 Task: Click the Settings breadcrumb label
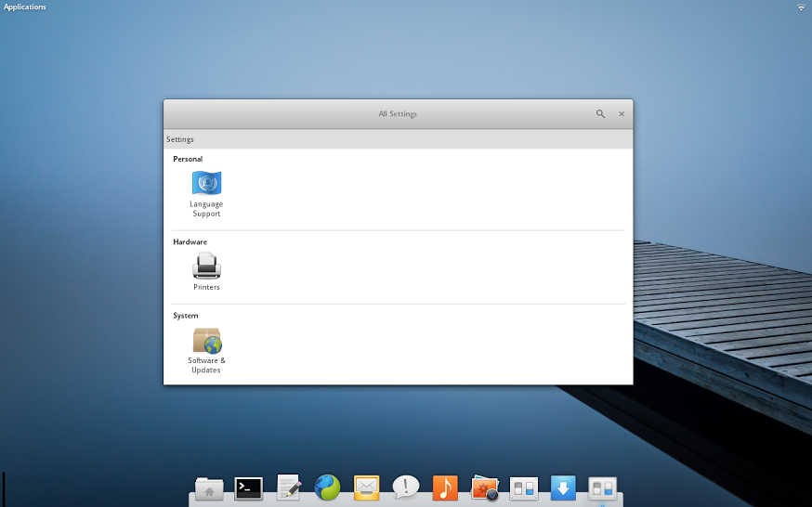[x=180, y=139]
